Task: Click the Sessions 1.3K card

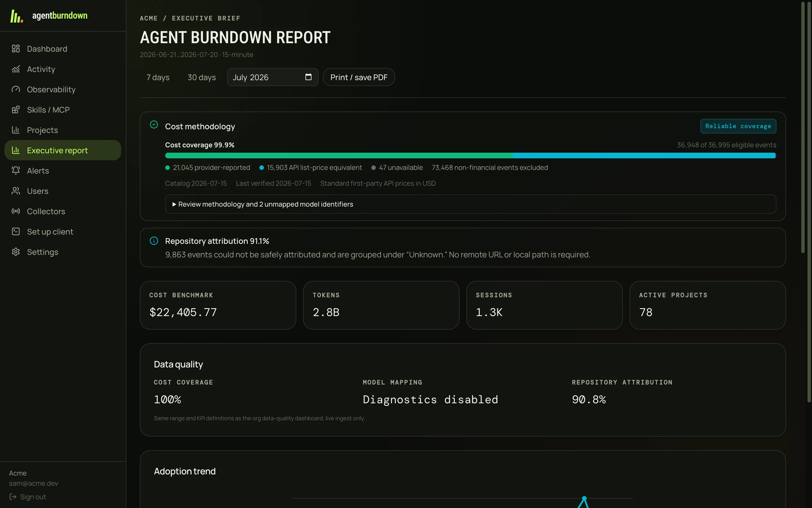Action: point(544,305)
